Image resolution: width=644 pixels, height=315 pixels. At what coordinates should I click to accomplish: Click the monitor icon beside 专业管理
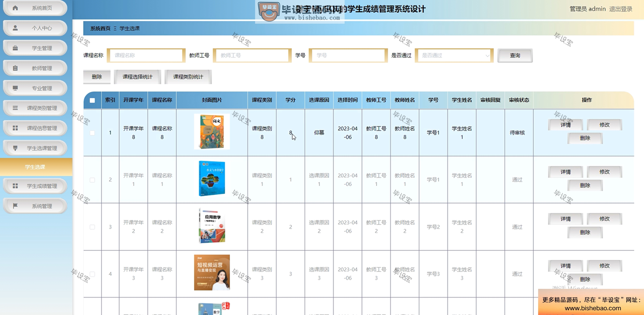click(x=15, y=88)
